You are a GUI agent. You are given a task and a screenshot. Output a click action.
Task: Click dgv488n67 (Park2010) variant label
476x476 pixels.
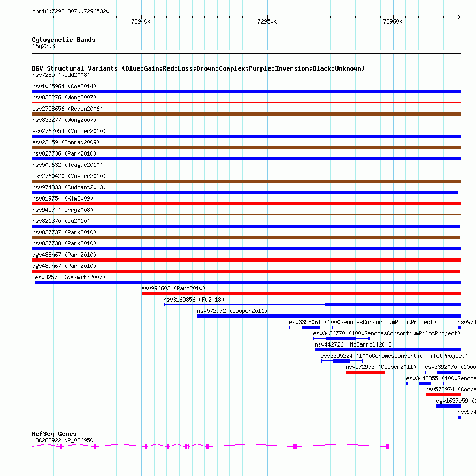[64, 255]
